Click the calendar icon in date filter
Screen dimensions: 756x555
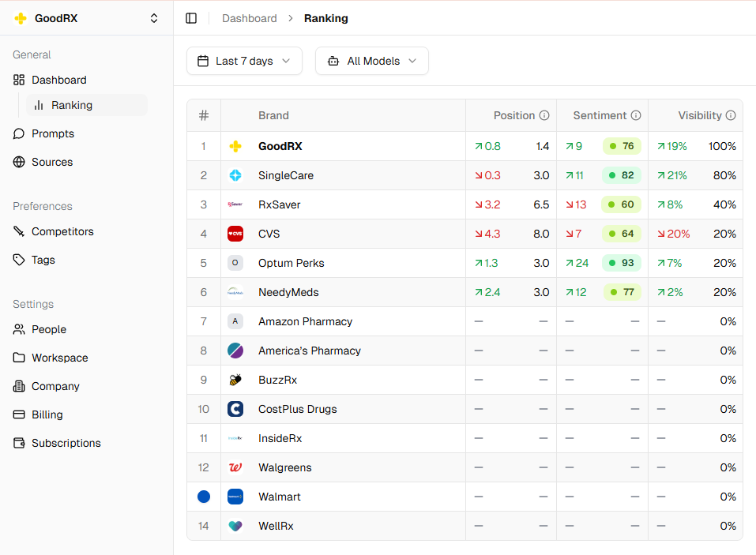coord(204,62)
